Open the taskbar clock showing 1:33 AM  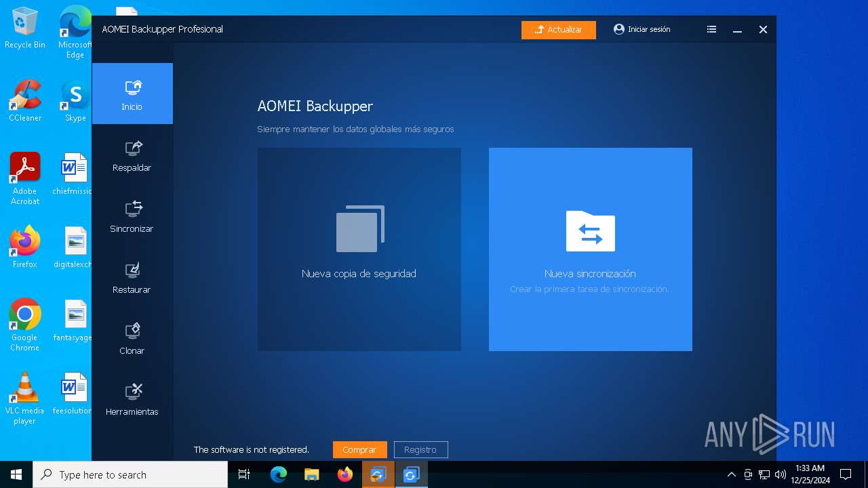point(810,474)
